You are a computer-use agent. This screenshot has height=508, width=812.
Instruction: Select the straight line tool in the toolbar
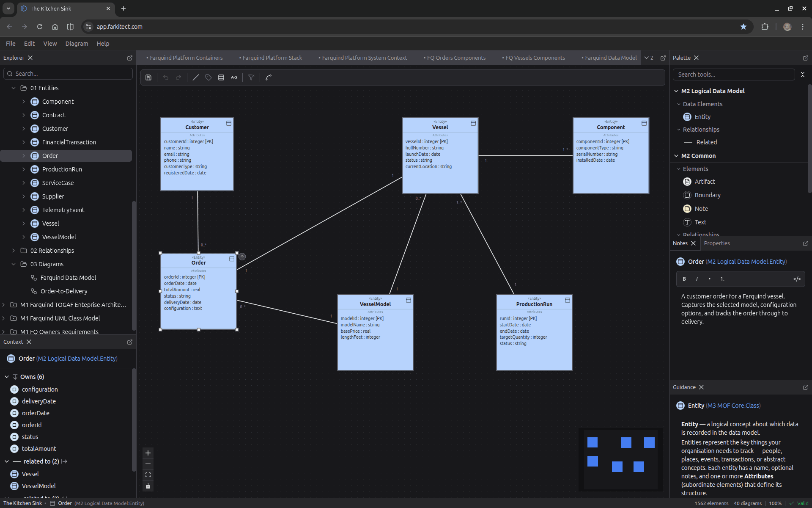point(196,77)
